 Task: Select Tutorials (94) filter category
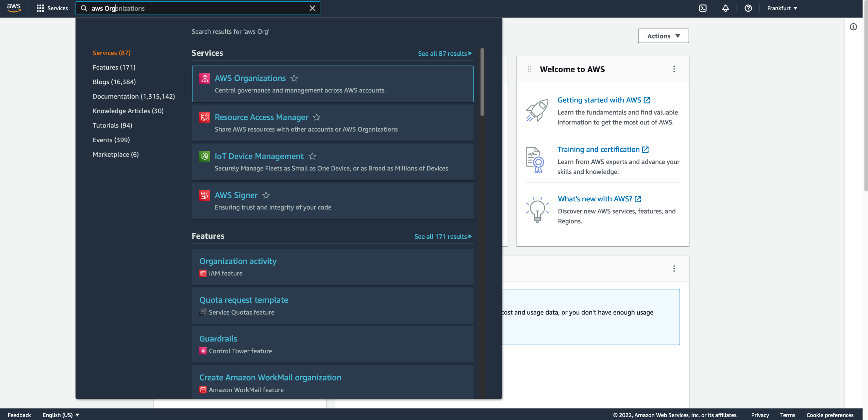tap(112, 125)
